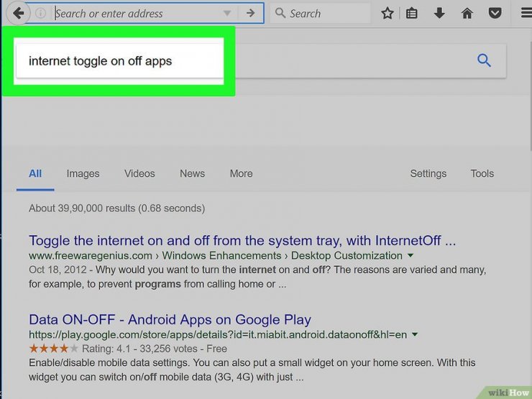Click the Go arrow in address bar
532x399 pixels.
[x=250, y=13]
